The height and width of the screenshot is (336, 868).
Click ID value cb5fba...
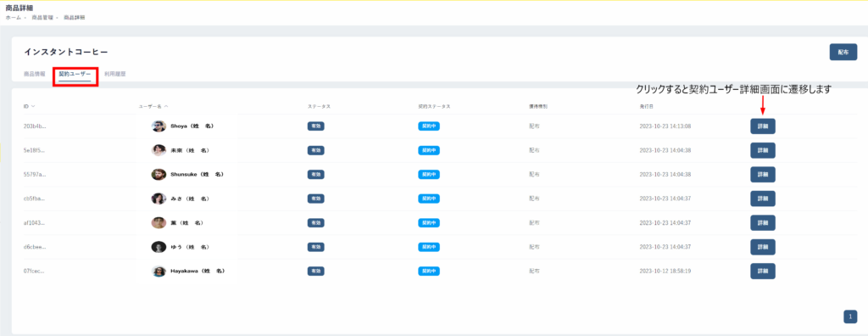coord(34,199)
